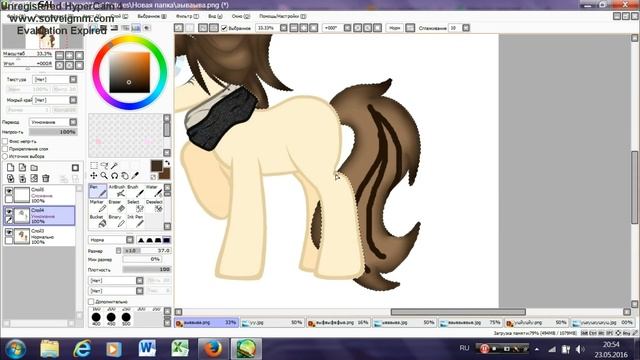The width and height of the screenshot is (640, 360).
Task: Select the AirBrush tool
Action: coord(116,191)
